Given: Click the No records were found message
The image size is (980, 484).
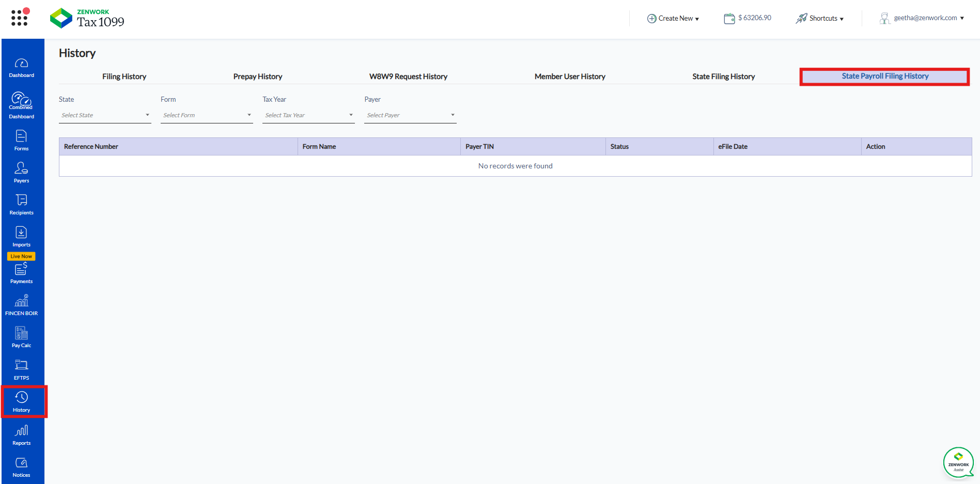Looking at the screenshot, I should [516, 166].
